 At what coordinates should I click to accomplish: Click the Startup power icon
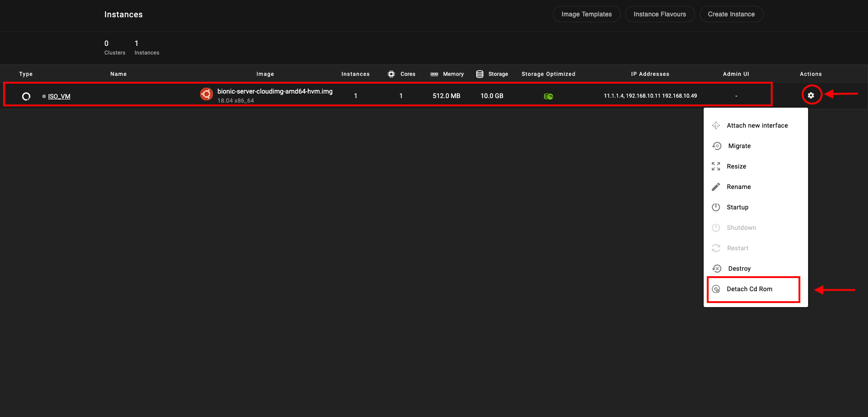coord(716,207)
